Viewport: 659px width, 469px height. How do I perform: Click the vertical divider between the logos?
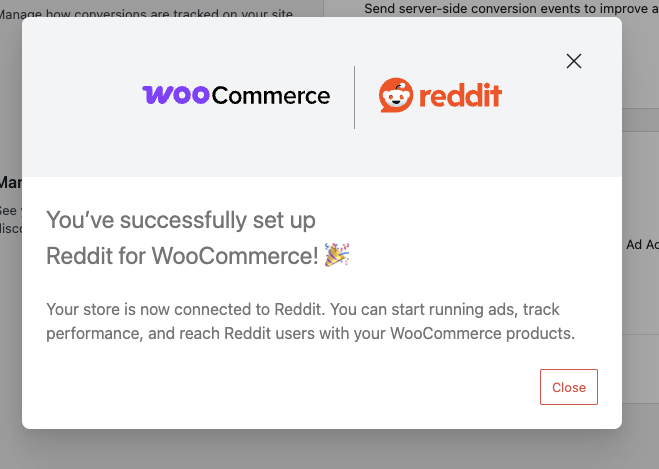[355, 97]
